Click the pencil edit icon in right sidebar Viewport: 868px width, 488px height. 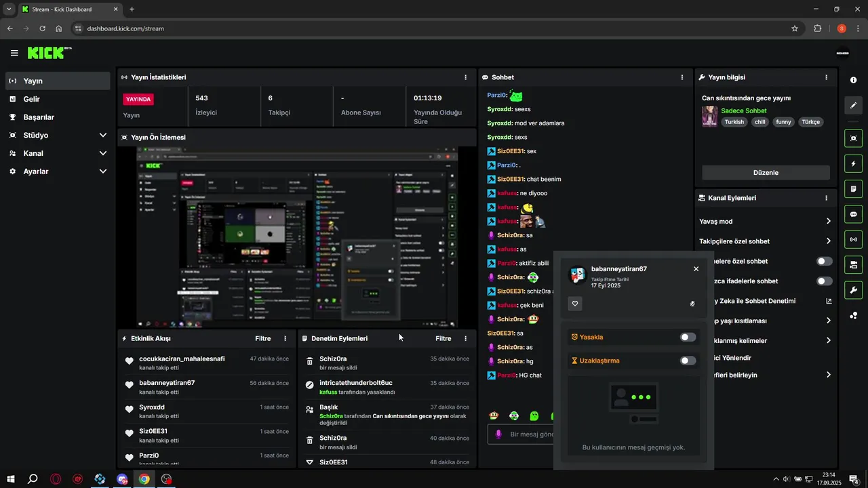pyautogui.click(x=853, y=106)
